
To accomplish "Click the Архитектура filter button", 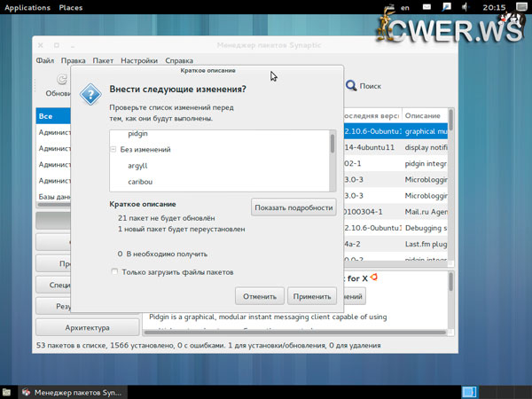I will tap(86, 327).
